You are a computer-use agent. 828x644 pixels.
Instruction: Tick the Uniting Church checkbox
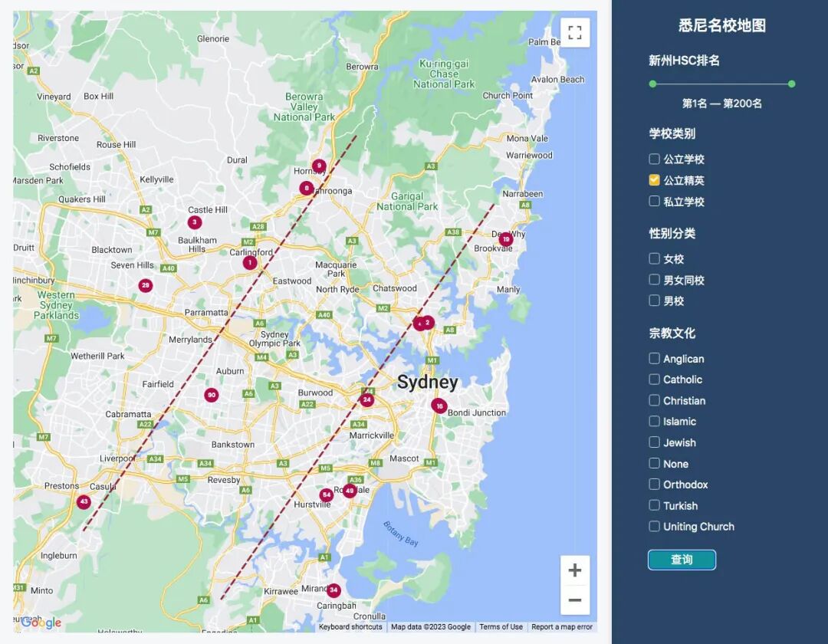pyautogui.click(x=654, y=526)
